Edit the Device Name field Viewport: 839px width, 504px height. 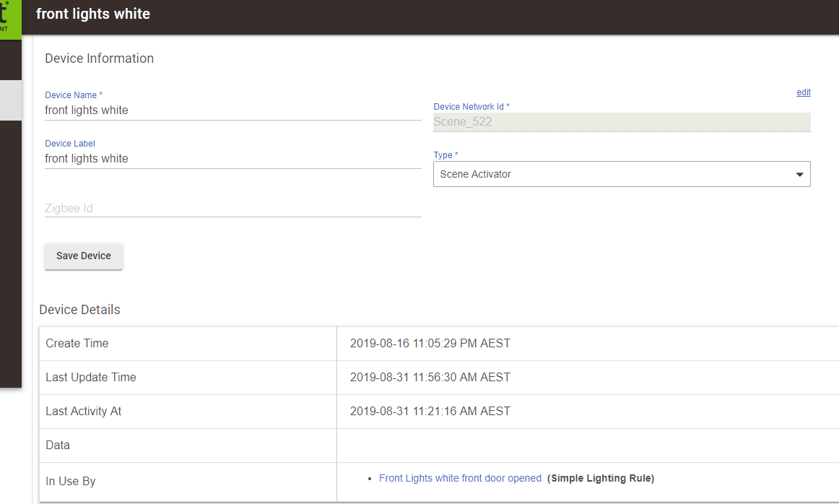(232, 110)
